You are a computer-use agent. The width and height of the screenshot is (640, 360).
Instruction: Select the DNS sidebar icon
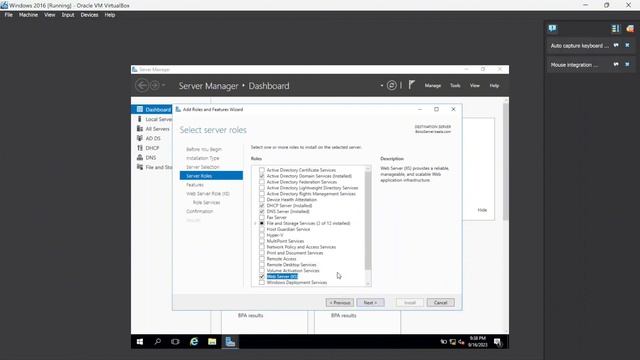tap(140, 158)
